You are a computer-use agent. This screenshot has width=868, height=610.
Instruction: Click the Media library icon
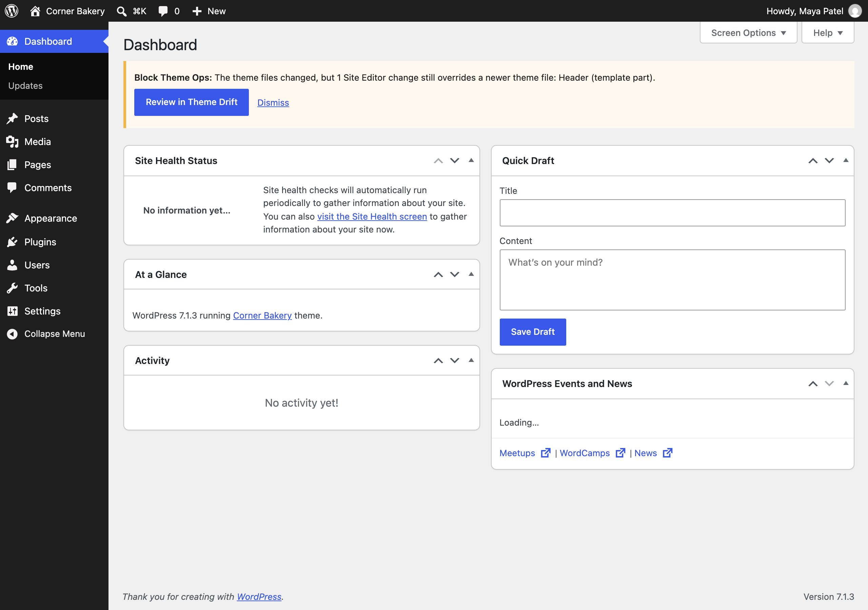[x=12, y=142]
